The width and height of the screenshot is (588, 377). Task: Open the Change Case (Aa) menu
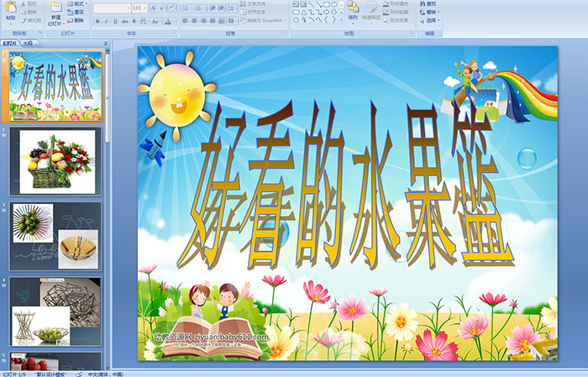pos(155,21)
